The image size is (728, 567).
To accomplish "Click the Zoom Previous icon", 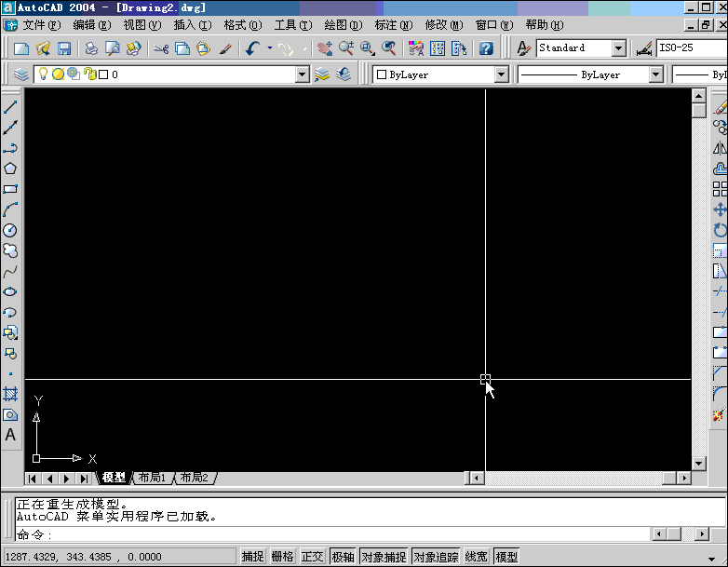I will (x=389, y=48).
